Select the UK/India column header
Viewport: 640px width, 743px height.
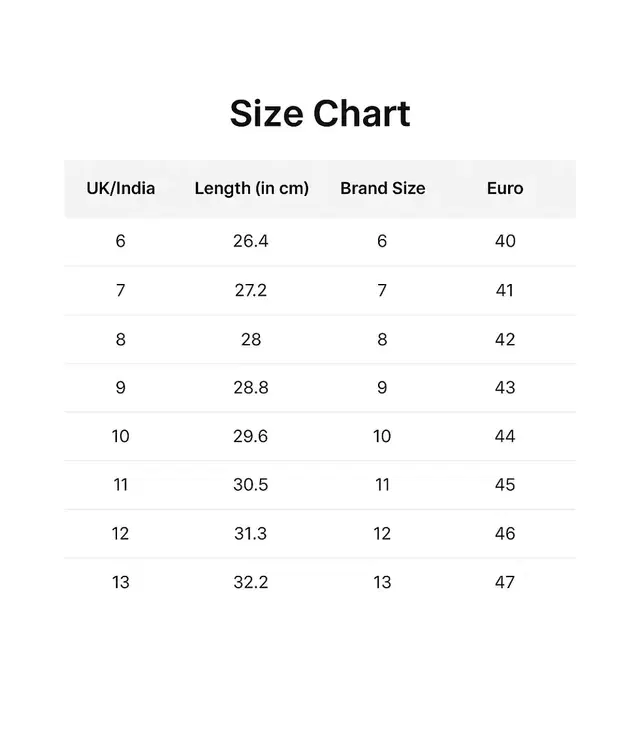pos(121,188)
